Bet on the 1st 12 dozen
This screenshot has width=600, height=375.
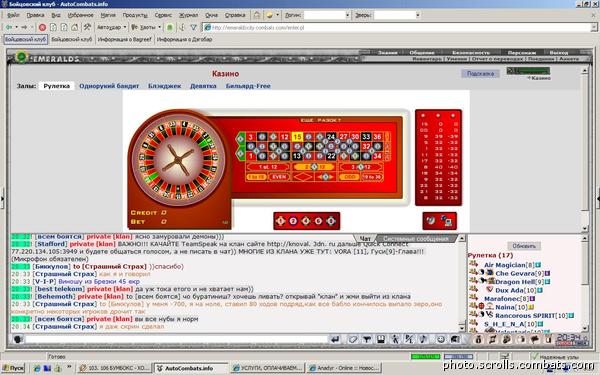[268, 167]
